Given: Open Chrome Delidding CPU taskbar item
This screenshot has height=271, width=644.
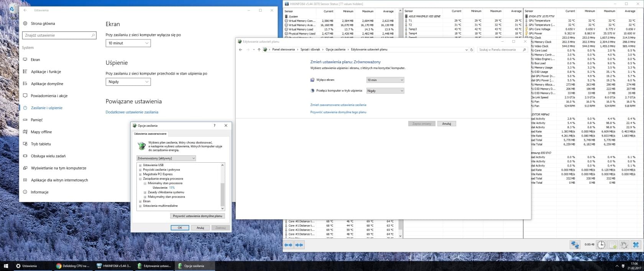Looking at the screenshot, I should [x=73, y=266].
